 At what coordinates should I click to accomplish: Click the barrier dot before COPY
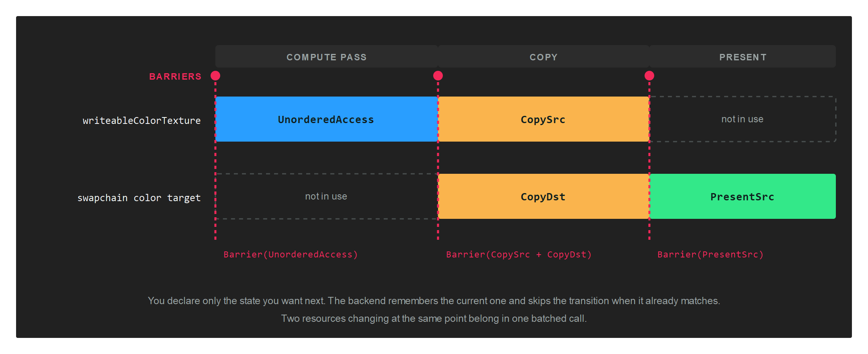[x=438, y=76]
